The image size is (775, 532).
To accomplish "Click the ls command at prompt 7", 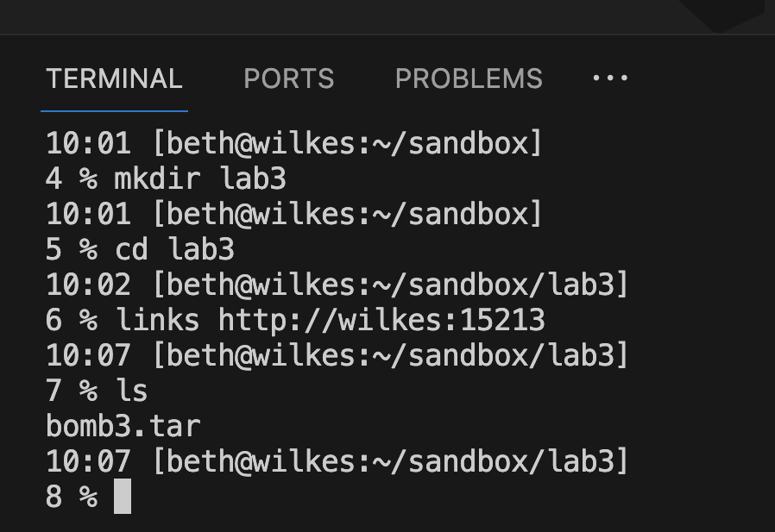I will 132,391.
